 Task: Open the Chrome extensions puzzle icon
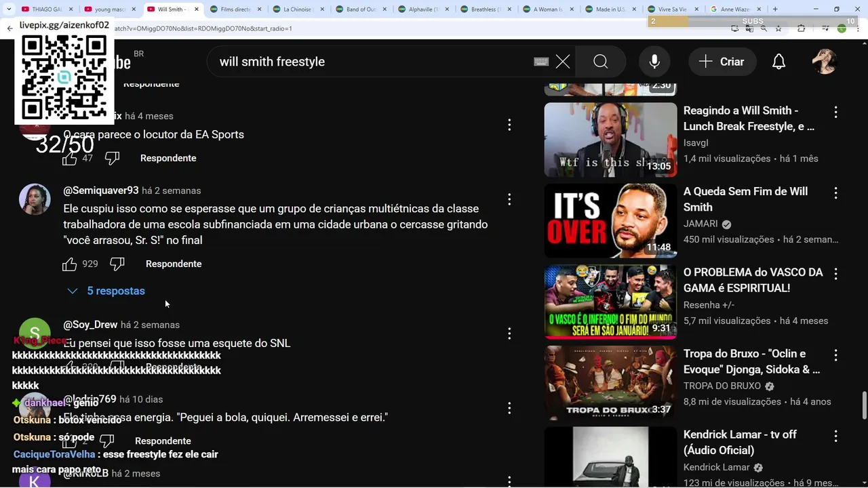coord(801,28)
